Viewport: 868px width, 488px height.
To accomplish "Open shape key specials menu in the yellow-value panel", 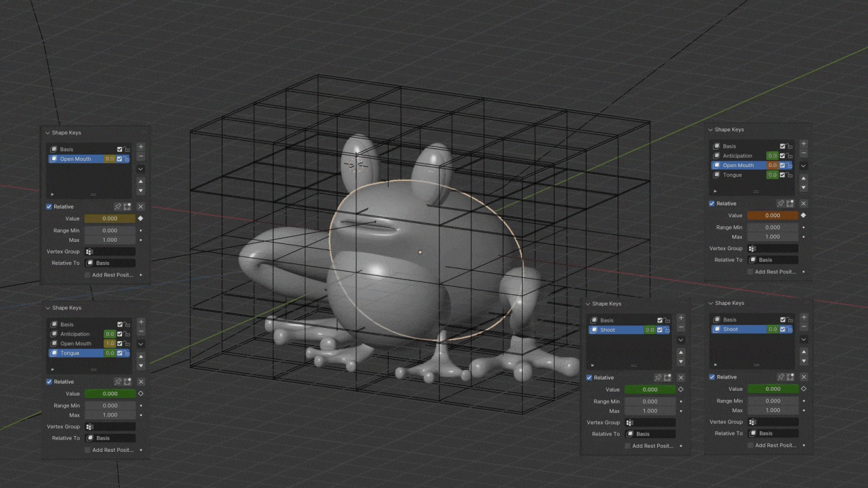I will pos(141,169).
